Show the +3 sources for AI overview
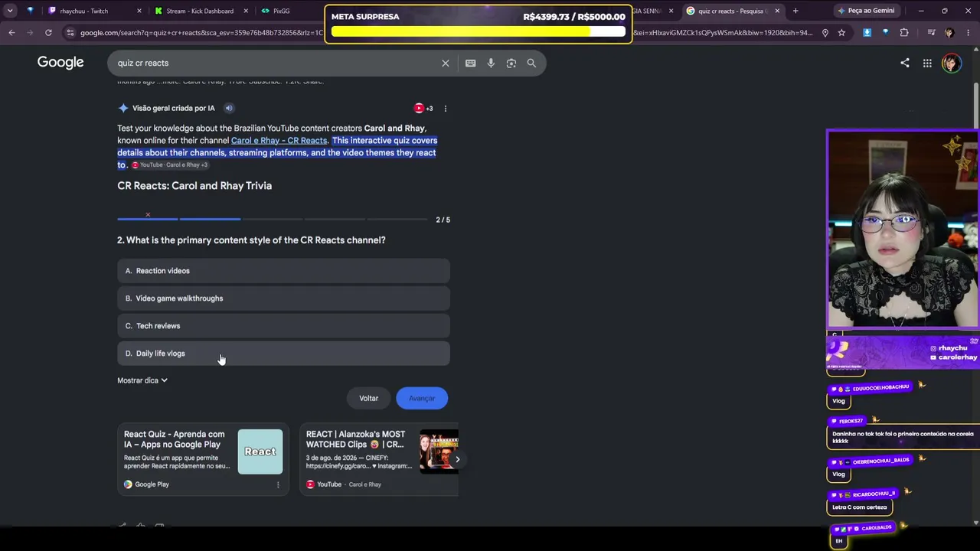This screenshot has width=980, height=551. (x=423, y=108)
